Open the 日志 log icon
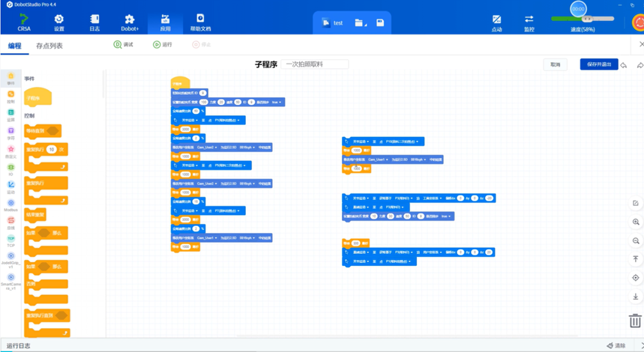Viewport: 644px width, 352px height. (x=94, y=22)
